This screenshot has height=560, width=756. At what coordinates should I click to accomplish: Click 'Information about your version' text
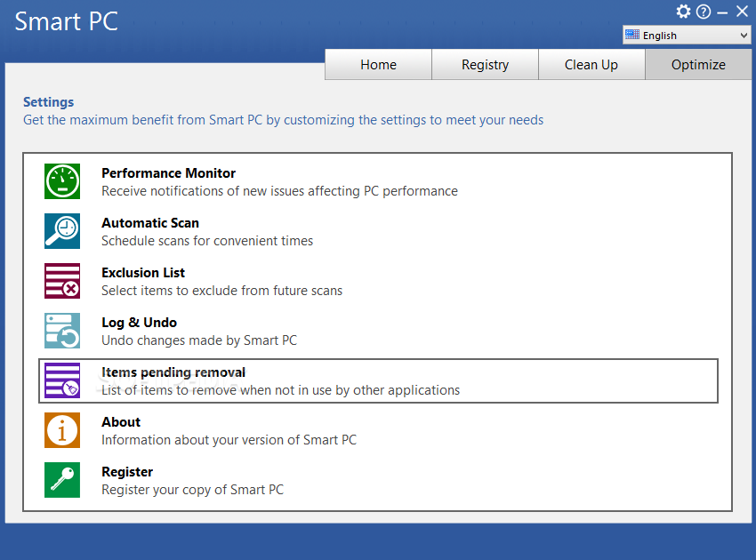coord(229,440)
